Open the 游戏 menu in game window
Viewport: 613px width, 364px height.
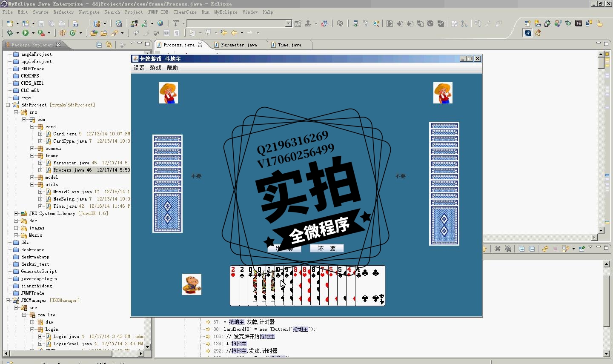155,68
